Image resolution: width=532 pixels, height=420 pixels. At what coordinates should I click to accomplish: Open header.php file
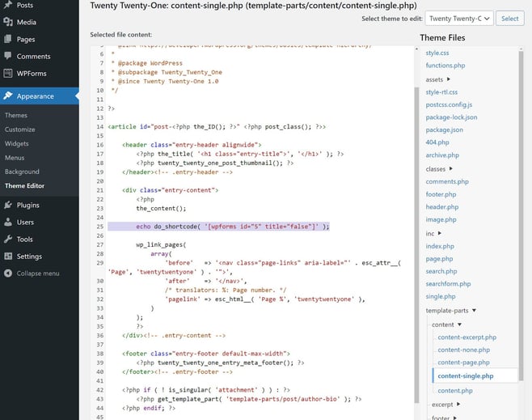pyautogui.click(x=441, y=207)
